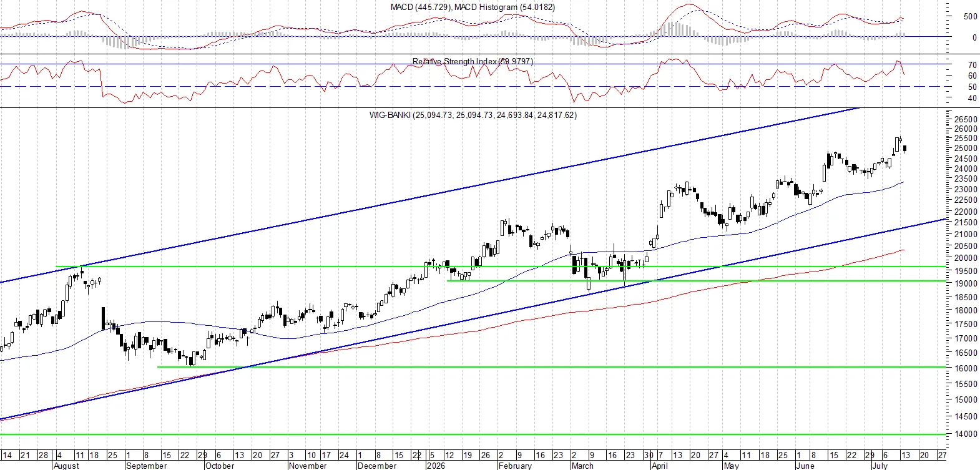980x470 pixels.
Task: Click the October month label
Action: 220,466
